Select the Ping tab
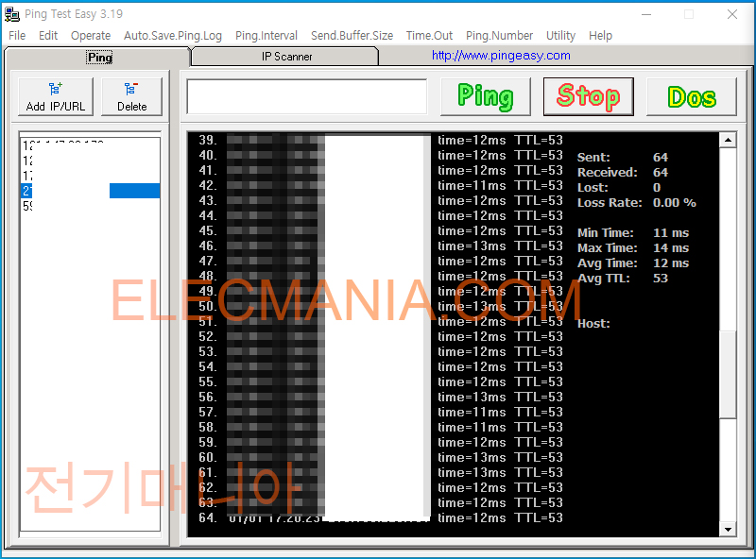Viewport: 756px width, 559px height. coord(98,57)
